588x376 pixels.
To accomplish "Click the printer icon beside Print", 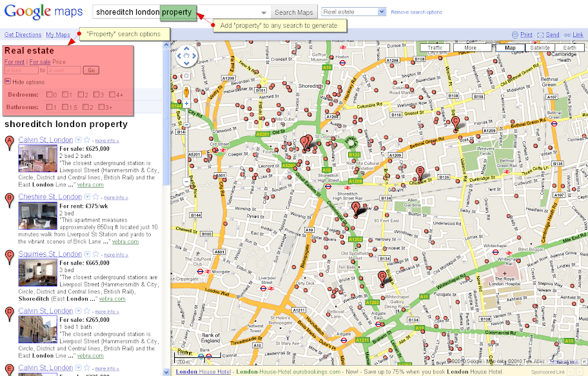I will 515,35.
